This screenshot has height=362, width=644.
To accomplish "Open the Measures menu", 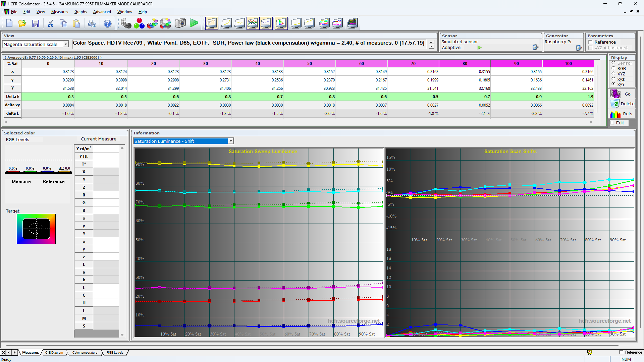I will pyautogui.click(x=59, y=12).
